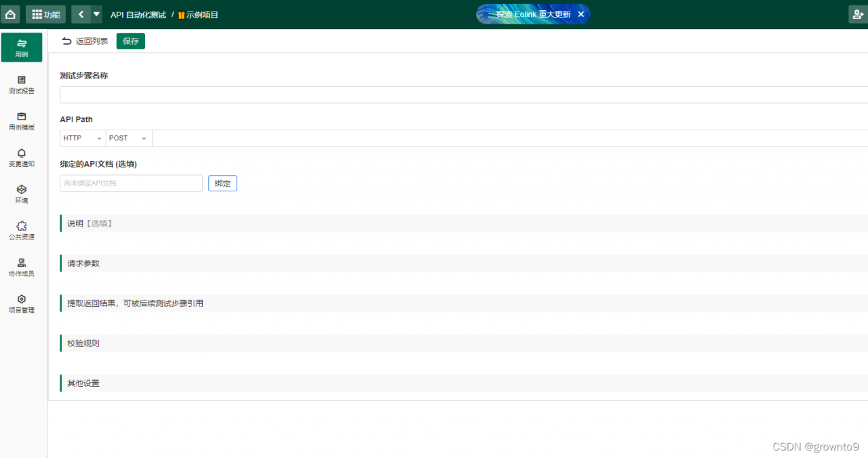
Task: Open the POST method dropdown
Action: pos(129,138)
